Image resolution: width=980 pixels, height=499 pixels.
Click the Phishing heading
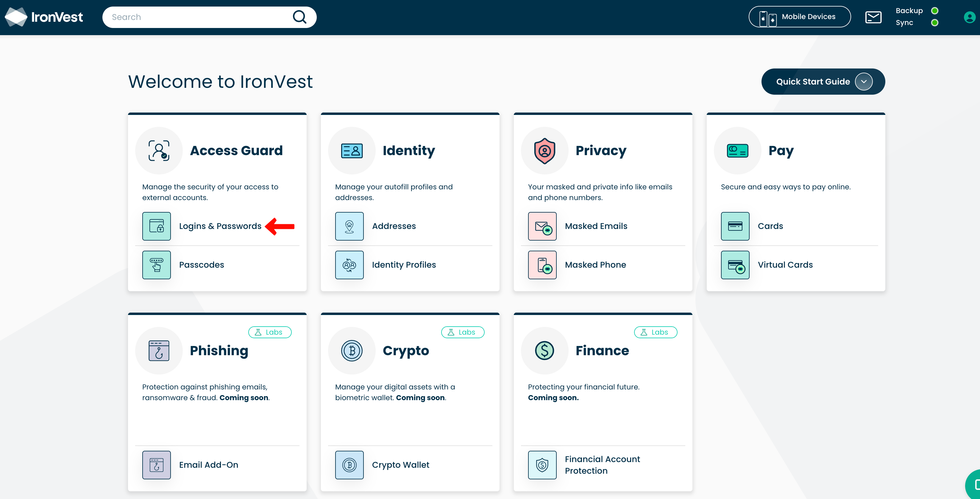tap(219, 350)
